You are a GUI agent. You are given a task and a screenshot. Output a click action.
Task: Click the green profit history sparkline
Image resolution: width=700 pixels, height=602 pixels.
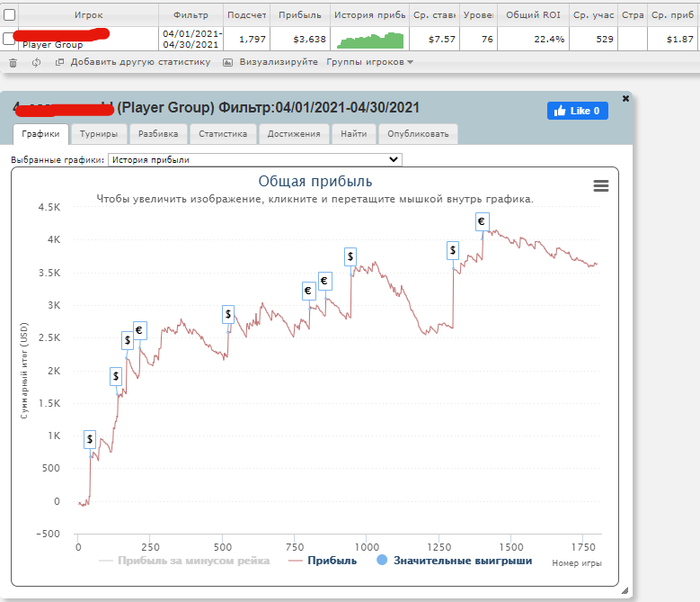tap(370, 40)
